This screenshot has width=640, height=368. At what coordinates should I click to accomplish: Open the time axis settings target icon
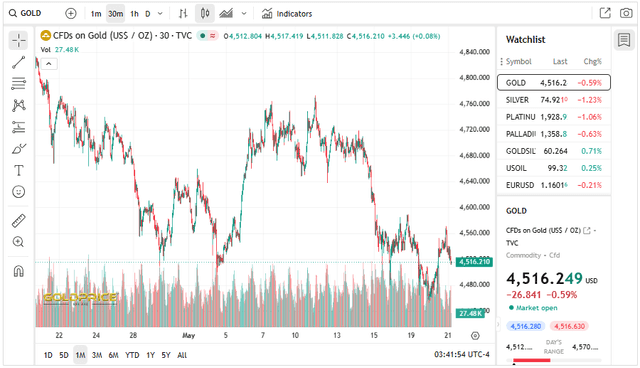point(475,336)
